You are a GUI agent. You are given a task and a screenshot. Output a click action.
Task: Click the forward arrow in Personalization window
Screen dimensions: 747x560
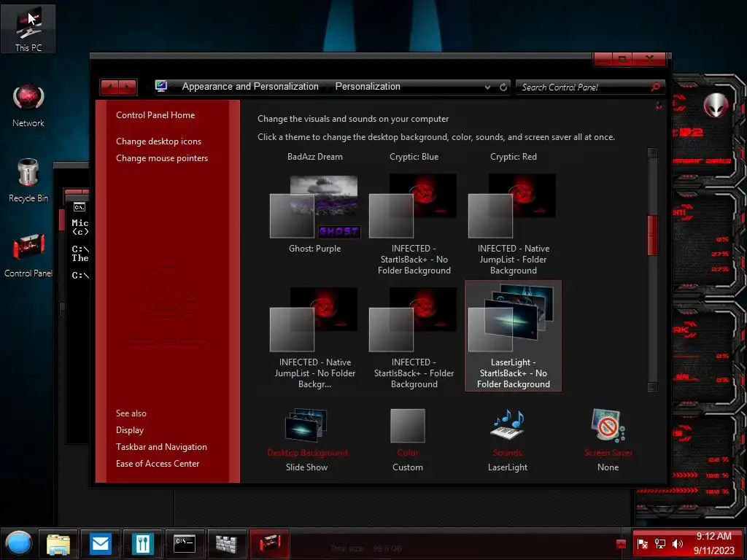point(128,87)
